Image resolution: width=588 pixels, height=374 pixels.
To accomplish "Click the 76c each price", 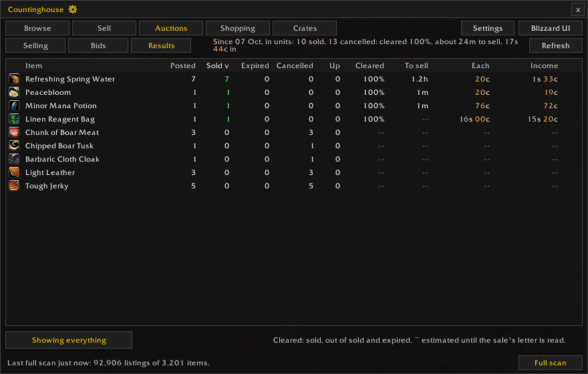I will click(x=482, y=106).
